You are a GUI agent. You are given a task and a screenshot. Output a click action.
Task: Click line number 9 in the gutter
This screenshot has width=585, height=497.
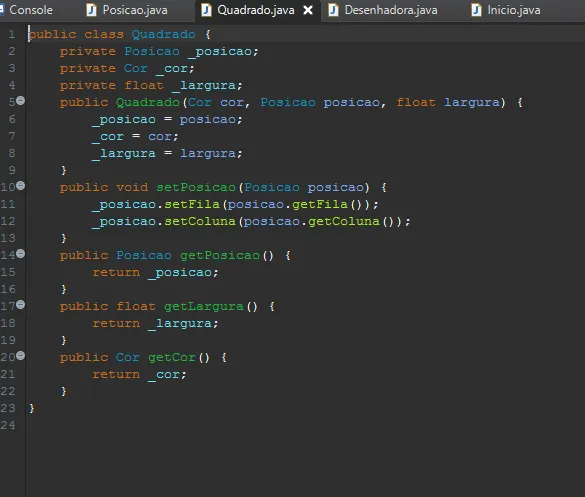click(x=12, y=170)
